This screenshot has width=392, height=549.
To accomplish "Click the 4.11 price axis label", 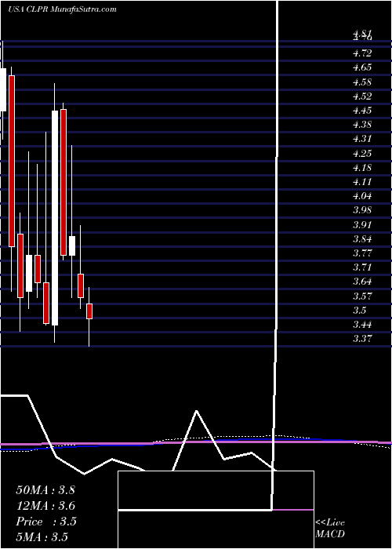I will click(x=362, y=182).
